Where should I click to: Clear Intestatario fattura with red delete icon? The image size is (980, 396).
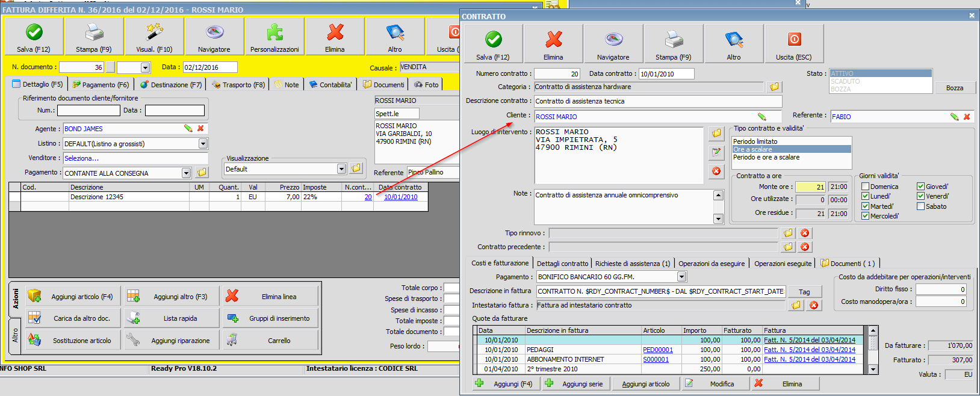pos(813,305)
